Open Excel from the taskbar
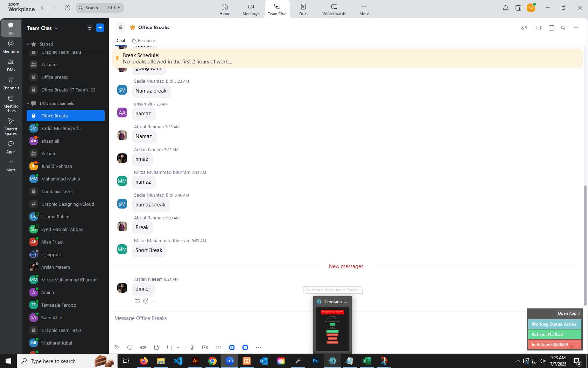The width and height of the screenshot is (588, 368). [x=366, y=361]
